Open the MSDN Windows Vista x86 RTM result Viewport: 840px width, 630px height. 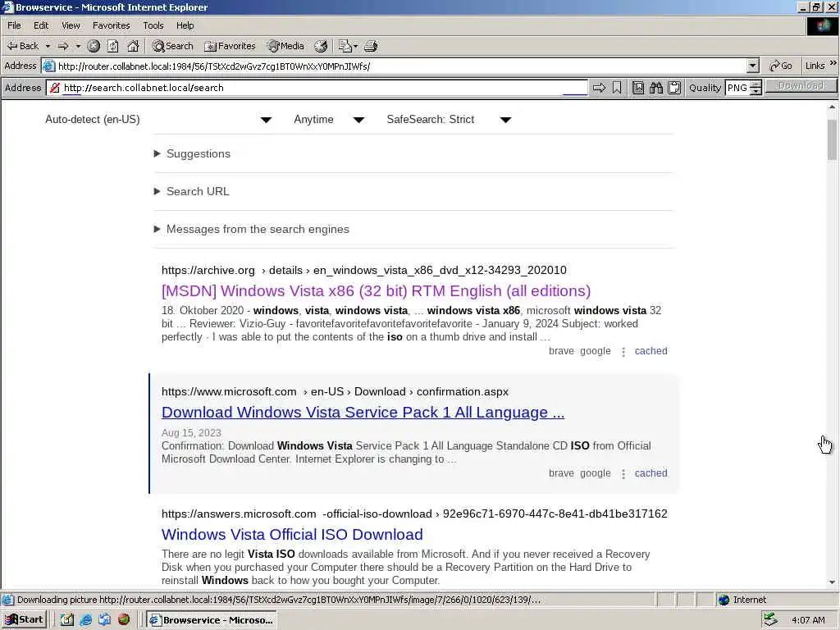tap(376, 291)
